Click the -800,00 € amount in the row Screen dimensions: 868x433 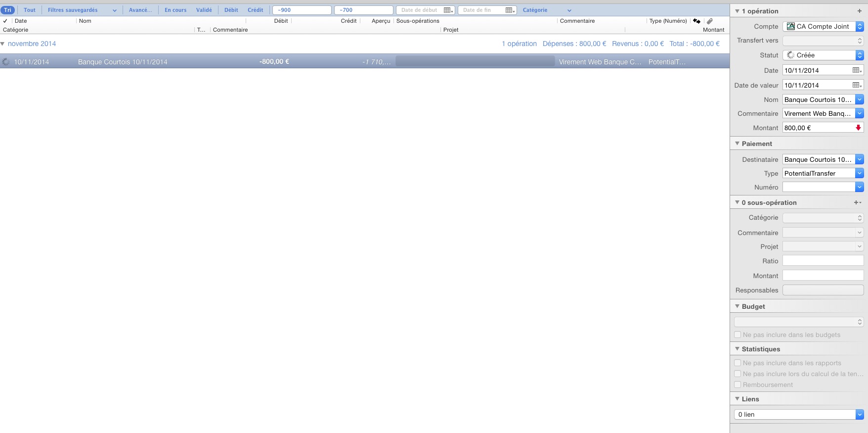[x=274, y=61]
